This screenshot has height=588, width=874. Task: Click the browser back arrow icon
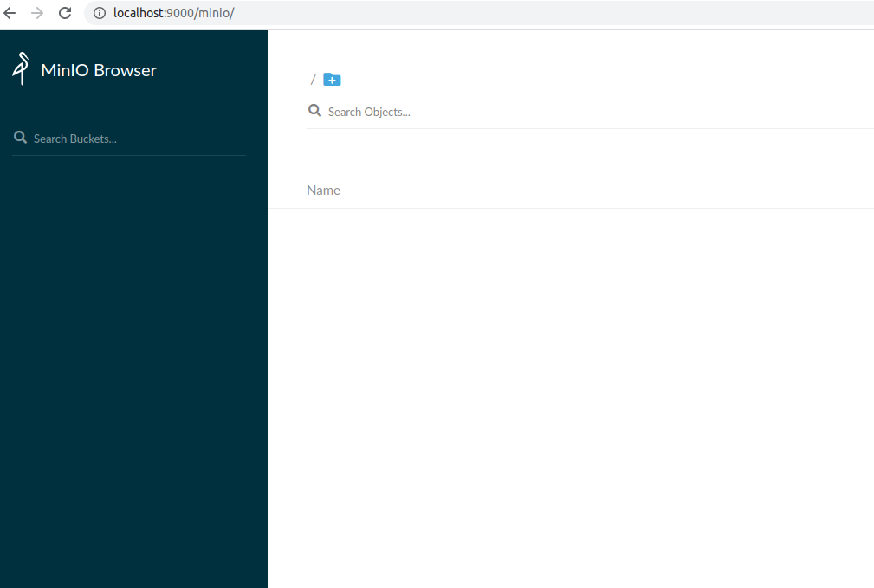tap(10, 13)
